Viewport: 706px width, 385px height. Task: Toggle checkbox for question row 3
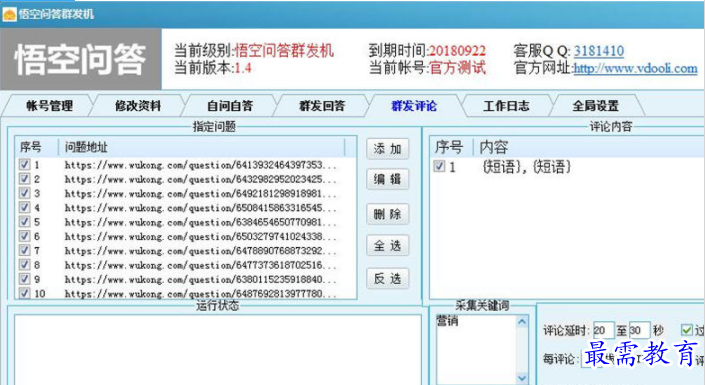(24, 193)
